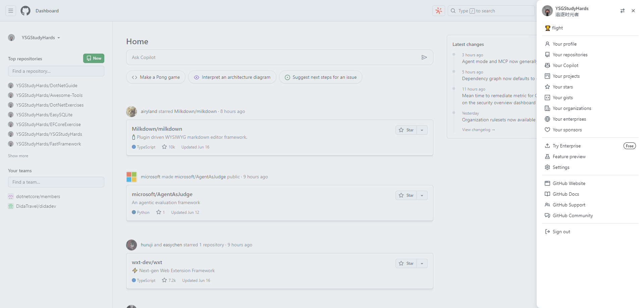Close the user menu panel
This screenshot has height=308, width=644.
(633, 11)
